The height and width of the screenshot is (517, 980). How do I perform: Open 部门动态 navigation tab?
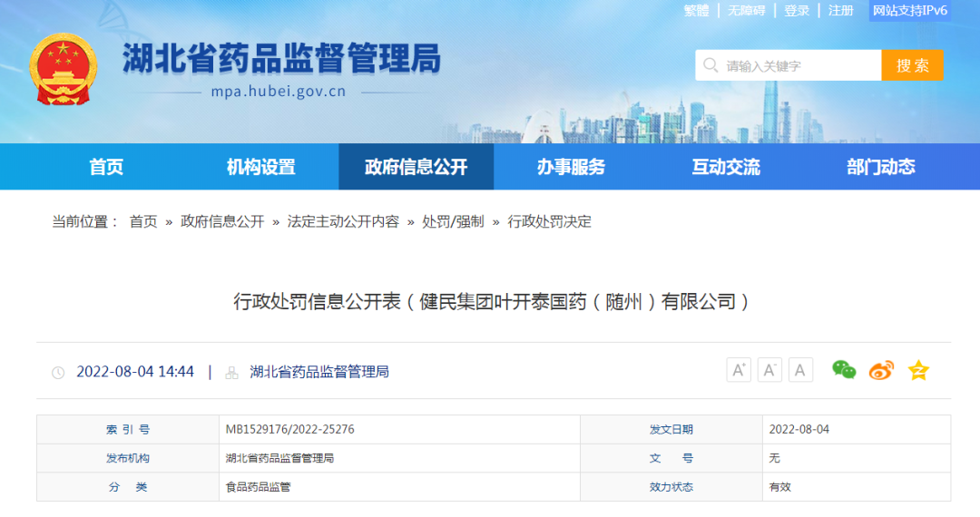point(880,167)
